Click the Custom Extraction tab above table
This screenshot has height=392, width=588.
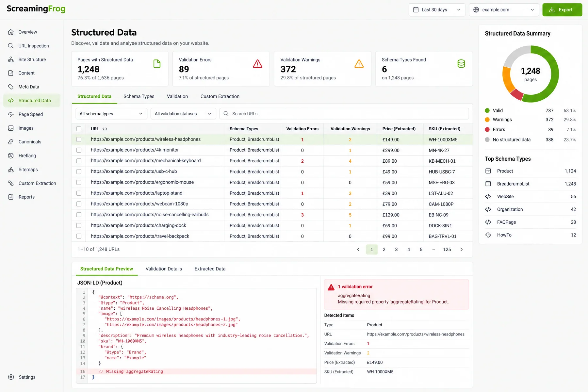coord(220,96)
